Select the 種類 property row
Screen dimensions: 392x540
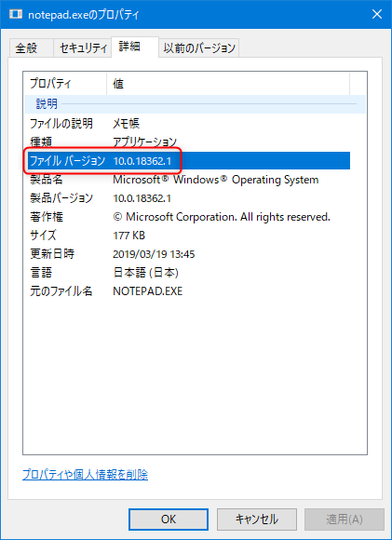[x=187, y=142]
